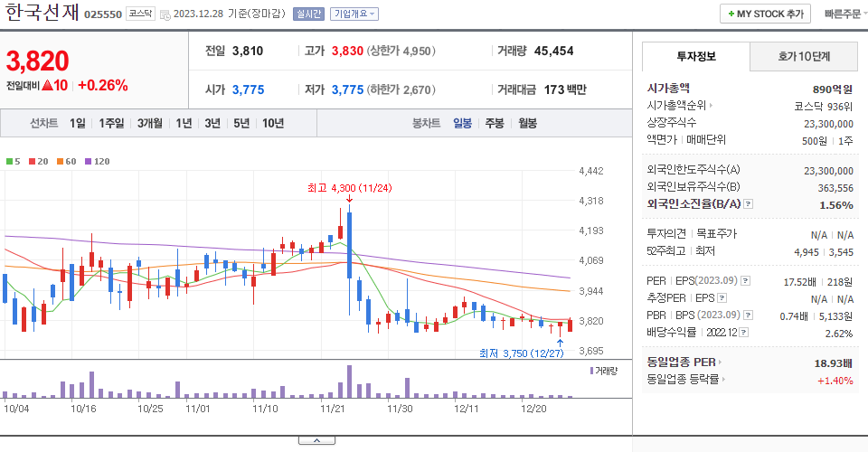Click the stock code 025550
Image resolution: width=868 pixels, height=452 pixels.
point(103,14)
